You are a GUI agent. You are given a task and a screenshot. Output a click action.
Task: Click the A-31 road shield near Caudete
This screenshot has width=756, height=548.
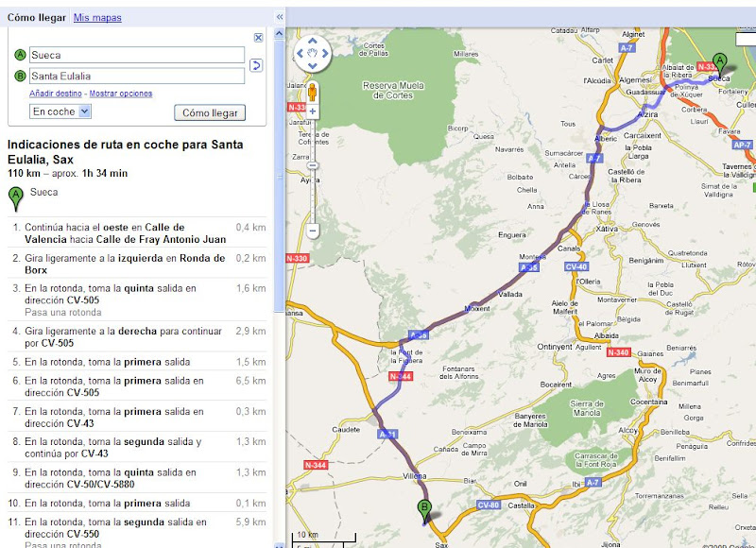tap(387, 435)
